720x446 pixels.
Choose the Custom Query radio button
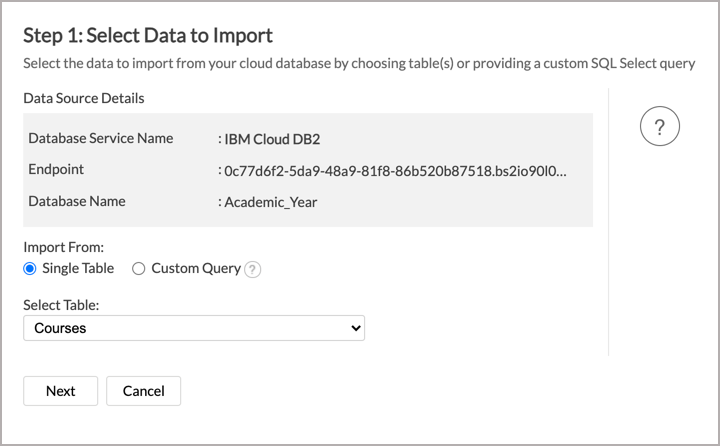click(139, 268)
